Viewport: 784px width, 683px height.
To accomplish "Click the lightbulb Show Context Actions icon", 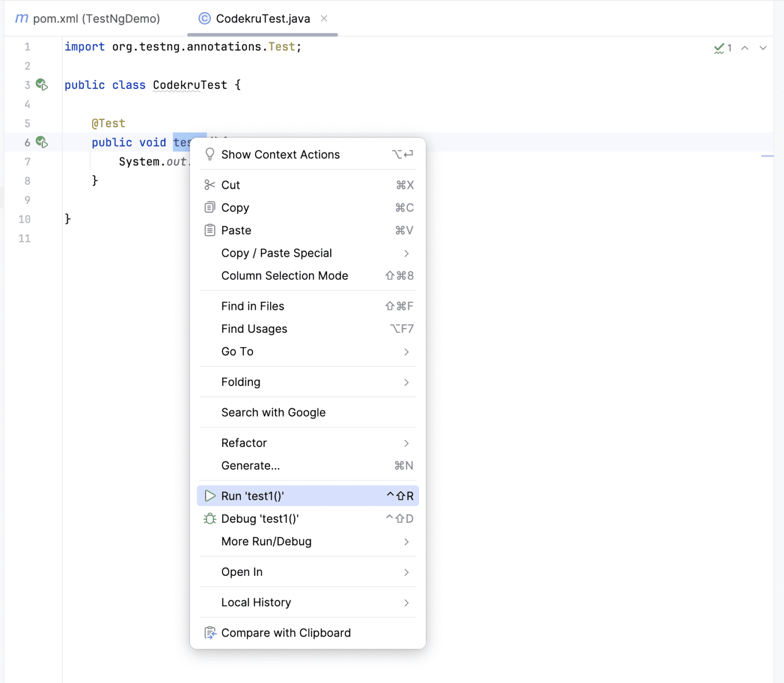I will pyautogui.click(x=209, y=154).
